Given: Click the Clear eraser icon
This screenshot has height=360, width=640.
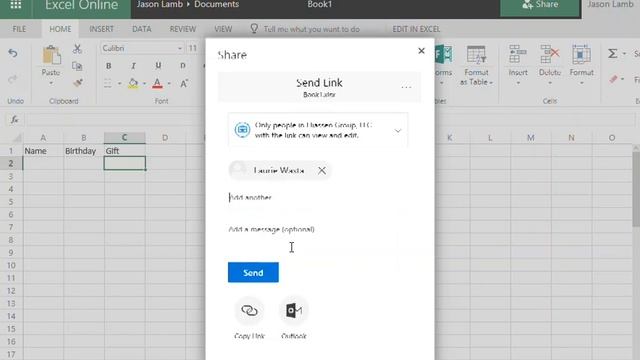Looking at the screenshot, I should click(613, 79).
